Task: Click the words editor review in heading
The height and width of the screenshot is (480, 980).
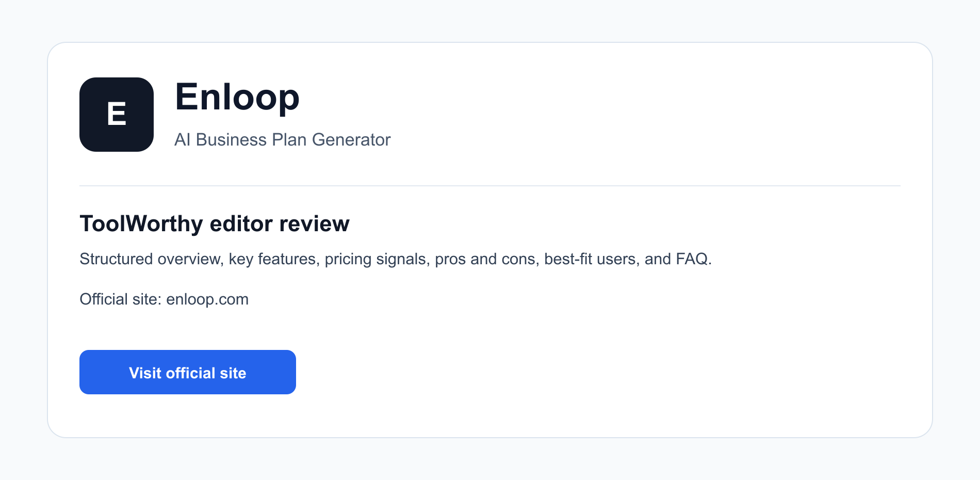Action: pyautogui.click(x=280, y=224)
